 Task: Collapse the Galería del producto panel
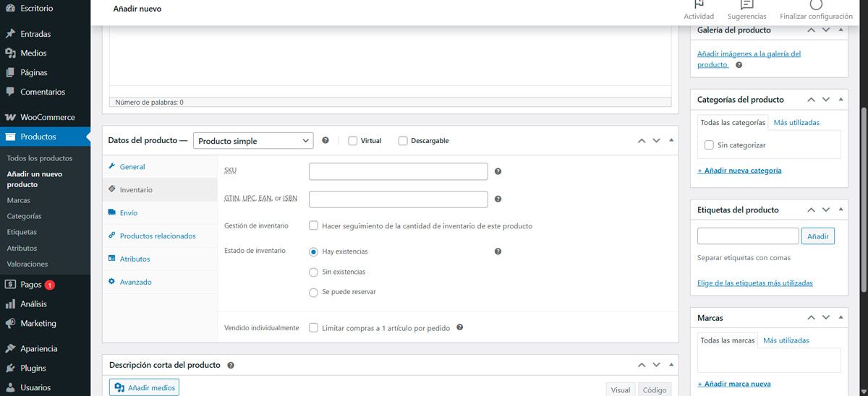(841, 30)
